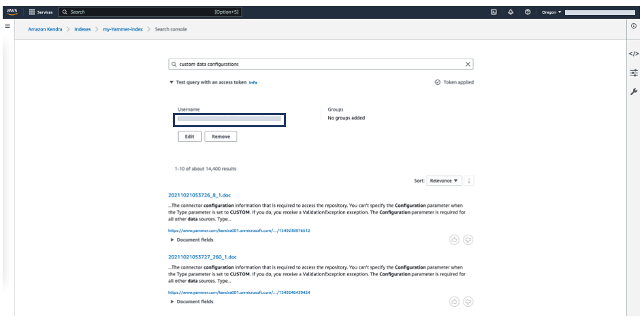Go to my-Yammer-index breadcrumb
Image resolution: width=644 pixels, height=321 pixels.
[x=123, y=29]
